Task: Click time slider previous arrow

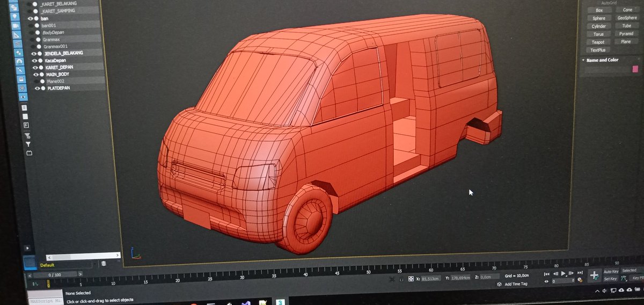Action: [x=30, y=275]
